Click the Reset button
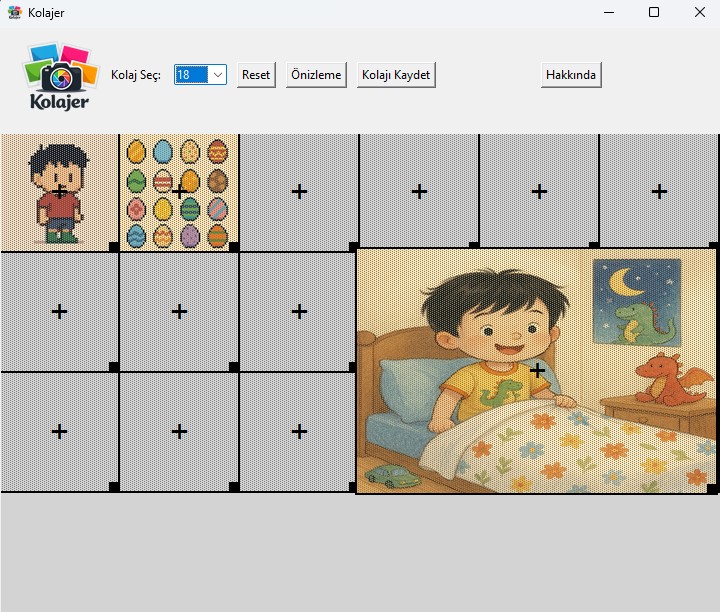 point(256,74)
